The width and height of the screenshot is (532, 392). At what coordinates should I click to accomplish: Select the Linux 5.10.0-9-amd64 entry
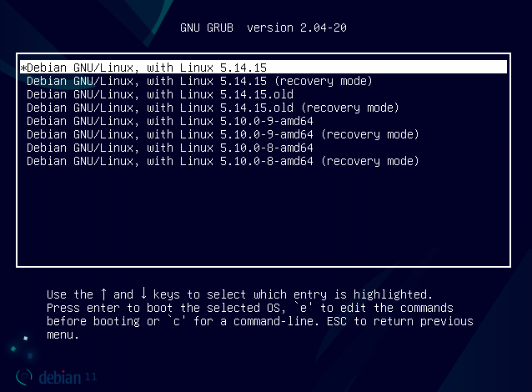point(169,121)
